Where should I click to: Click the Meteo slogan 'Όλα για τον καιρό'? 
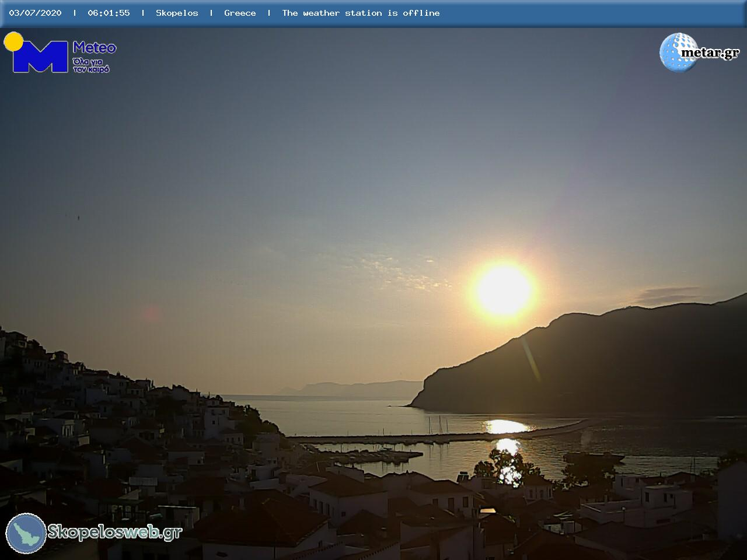point(91,65)
